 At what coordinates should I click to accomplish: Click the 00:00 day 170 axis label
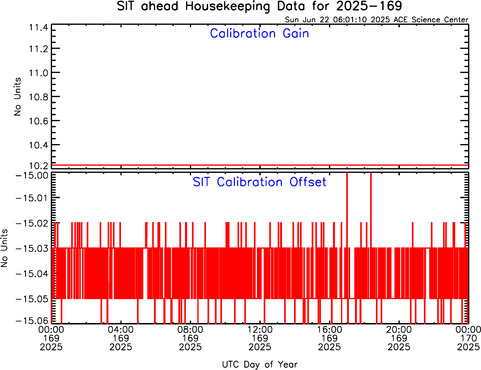468,338
